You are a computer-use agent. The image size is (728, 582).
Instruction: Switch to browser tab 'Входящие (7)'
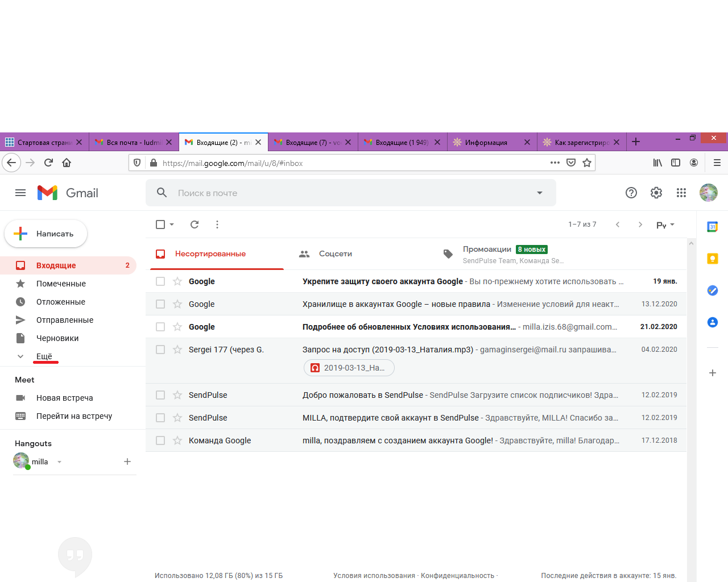(x=313, y=142)
